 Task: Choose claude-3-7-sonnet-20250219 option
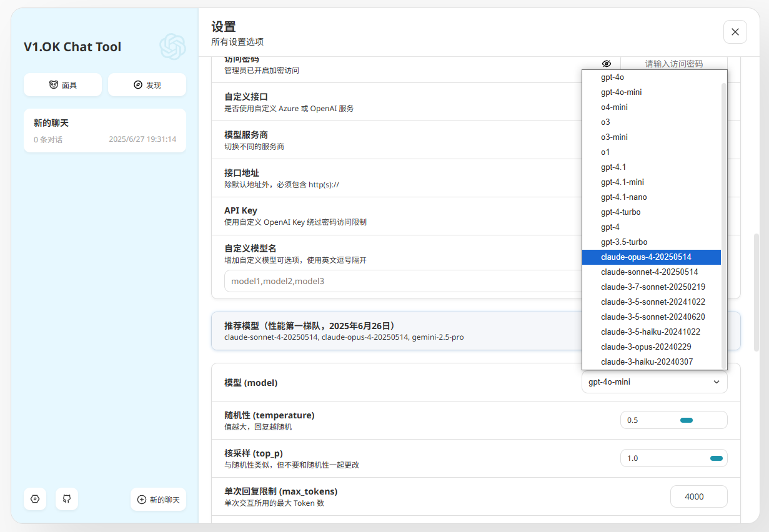pyautogui.click(x=651, y=287)
